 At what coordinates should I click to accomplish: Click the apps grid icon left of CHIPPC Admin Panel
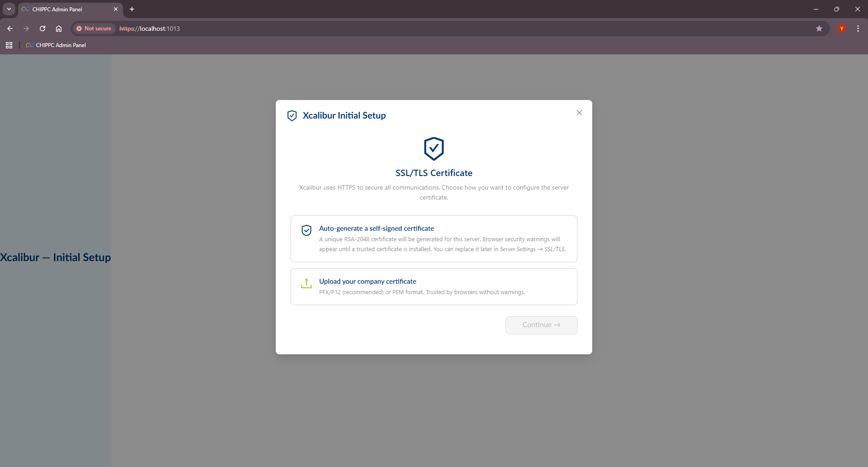click(x=9, y=45)
